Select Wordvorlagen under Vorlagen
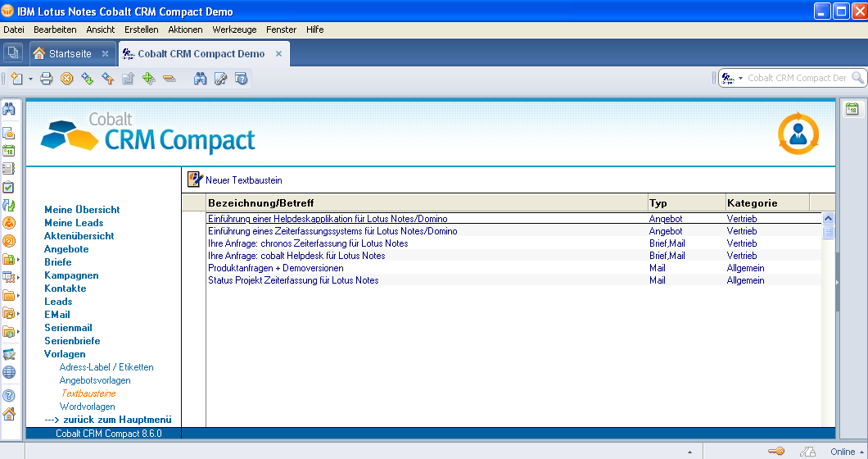Viewport: 868px width, 459px height. [87, 407]
